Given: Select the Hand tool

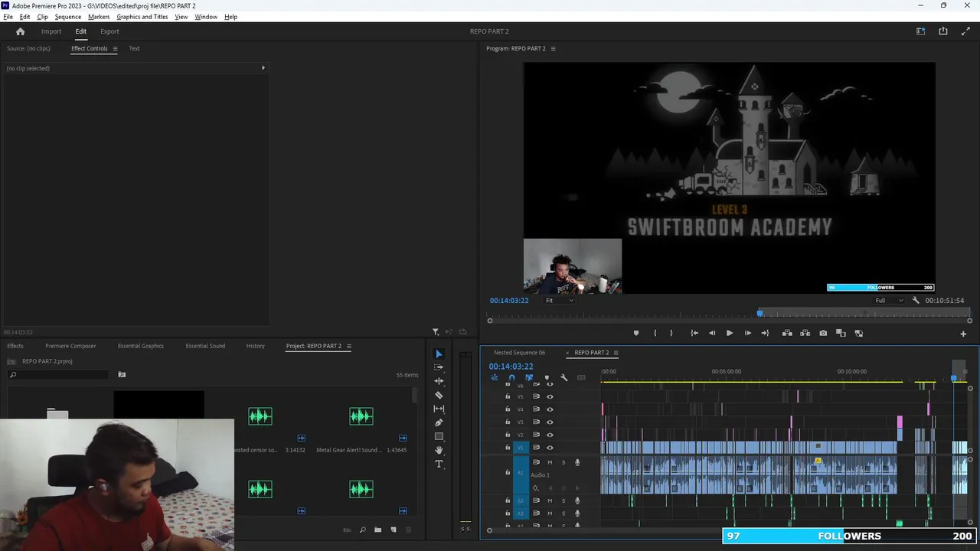Looking at the screenshot, I should click(x=439, y=450).
